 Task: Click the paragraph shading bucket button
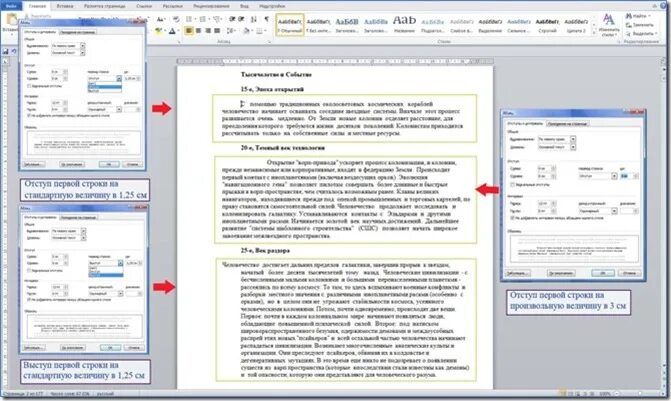(247, 31)
